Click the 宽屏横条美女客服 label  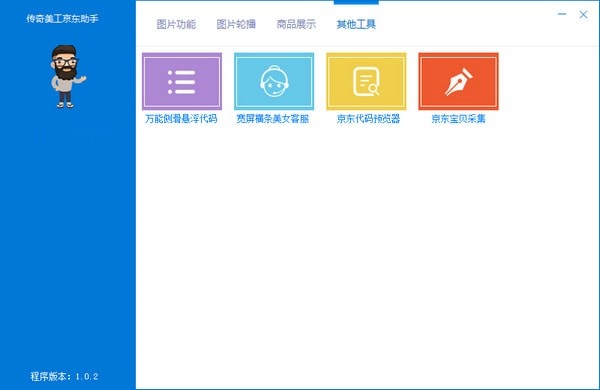click(x=272, y=119)
